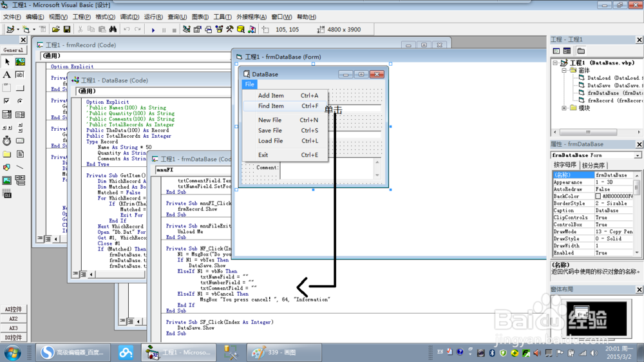Viewport: 644px width, 362px height.
Task: Choose New File in File menu
Action: click(x=285, y=120)
